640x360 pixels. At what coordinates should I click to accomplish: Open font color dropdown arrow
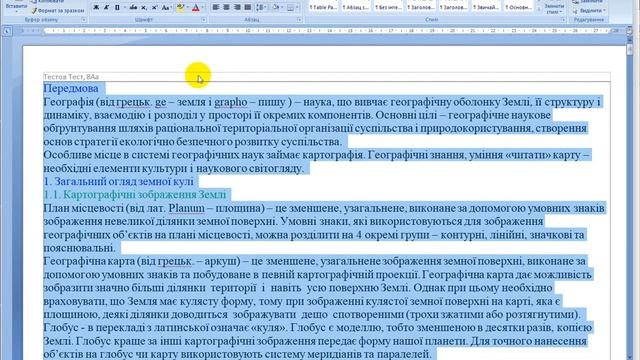tap(203, 8)
